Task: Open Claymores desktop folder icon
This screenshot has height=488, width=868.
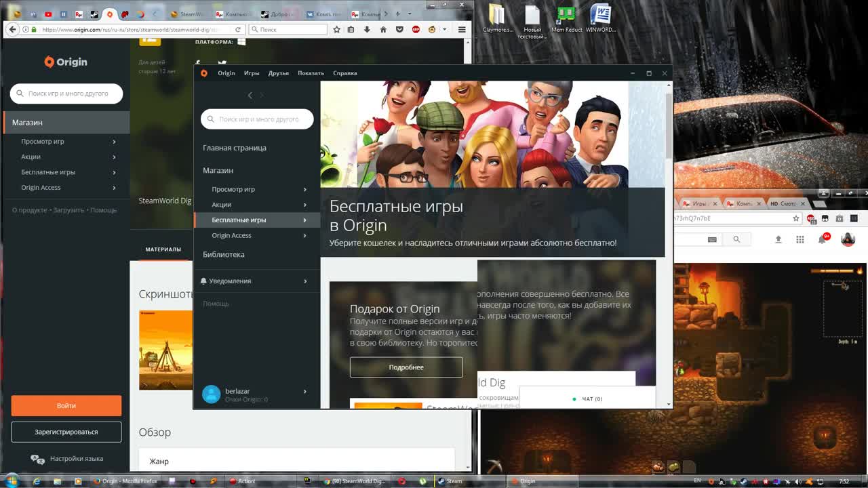Action: click(498, 19)
